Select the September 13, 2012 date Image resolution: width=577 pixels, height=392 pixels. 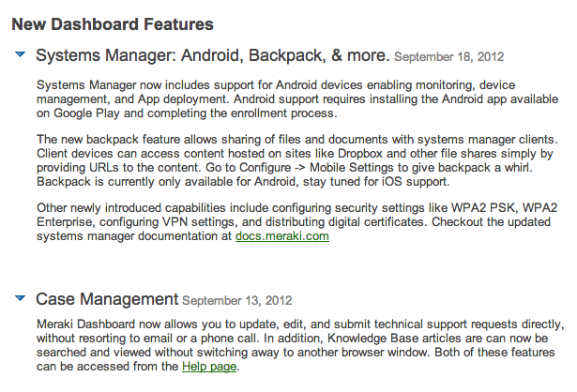coord(237,300)
